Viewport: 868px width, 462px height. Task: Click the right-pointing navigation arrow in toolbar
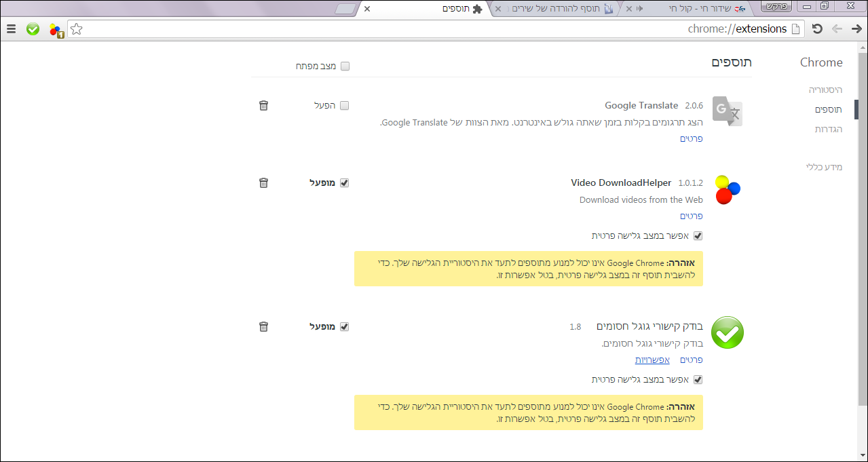point(856,29)
